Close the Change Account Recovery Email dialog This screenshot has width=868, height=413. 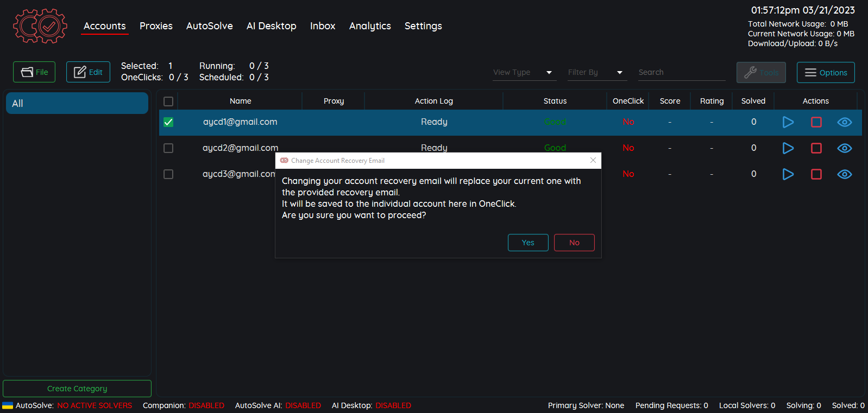click(x=593, y=160)
